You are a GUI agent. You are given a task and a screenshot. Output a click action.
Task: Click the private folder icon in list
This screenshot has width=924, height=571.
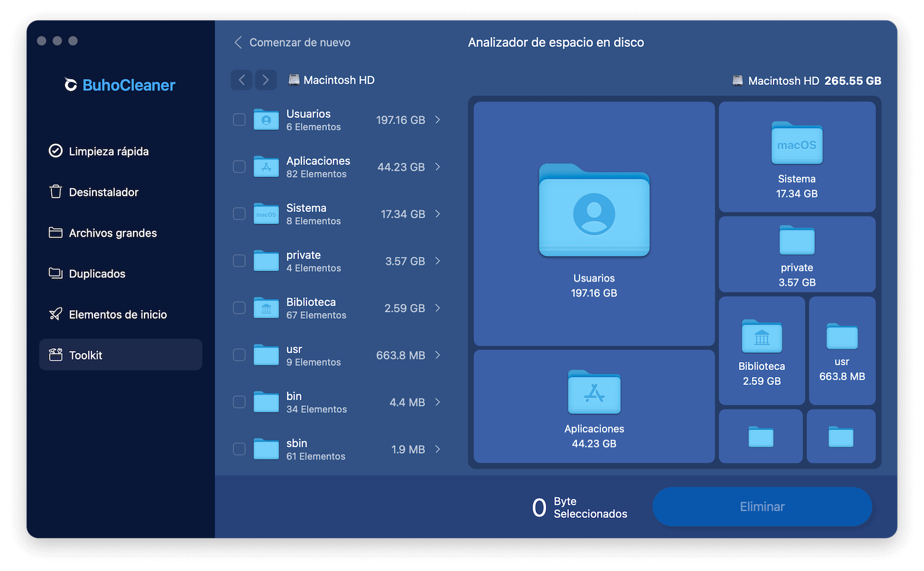point(266,261)
